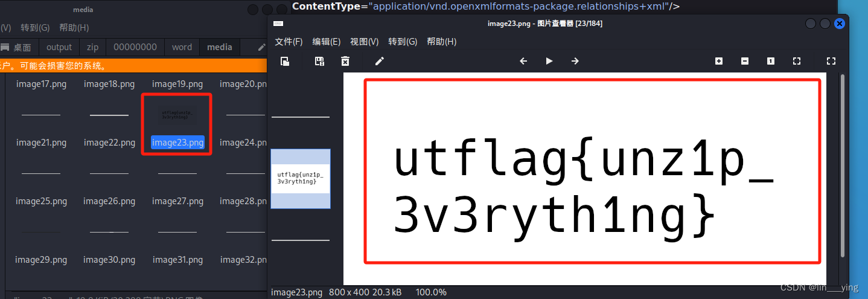
Task: Start slideshow with the play button
Action: [549, 61]
